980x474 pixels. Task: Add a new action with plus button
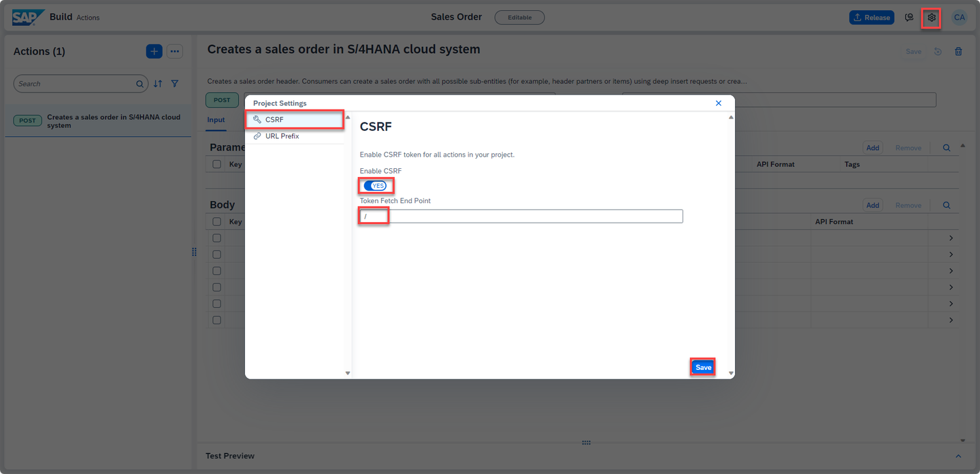click(154, 51)
